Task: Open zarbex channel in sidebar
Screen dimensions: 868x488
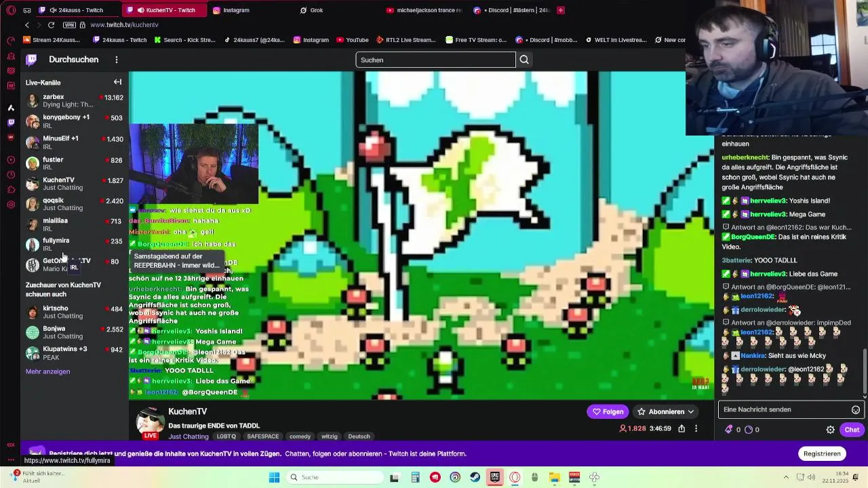Action: tap(74, 101)
